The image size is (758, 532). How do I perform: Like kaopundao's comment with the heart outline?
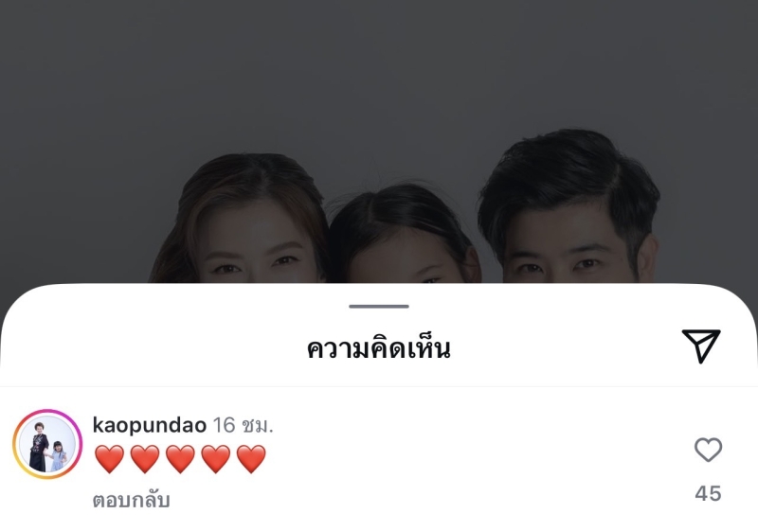(708, 450)
